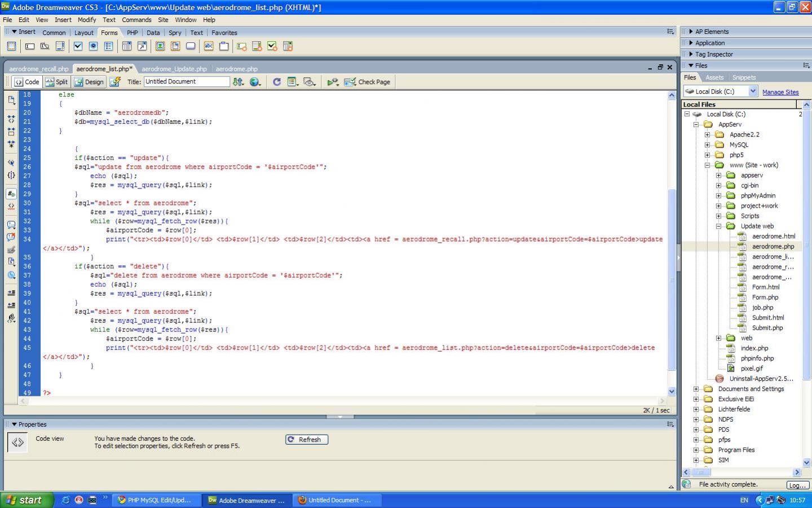Expand the Tag Inspector panel
Image resolution: width=812 pixels, height=508 pixels.
[x=691, y=54]
